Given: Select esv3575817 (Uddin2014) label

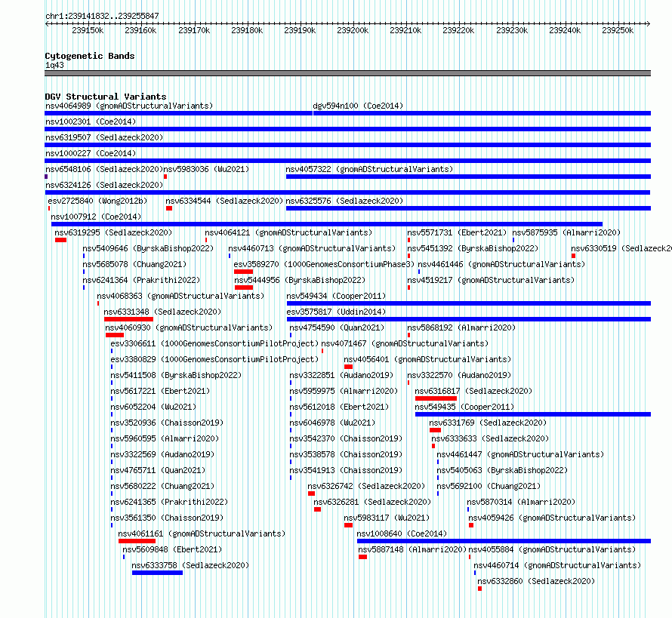Looking at the screenshot, I should coord(336,312).
